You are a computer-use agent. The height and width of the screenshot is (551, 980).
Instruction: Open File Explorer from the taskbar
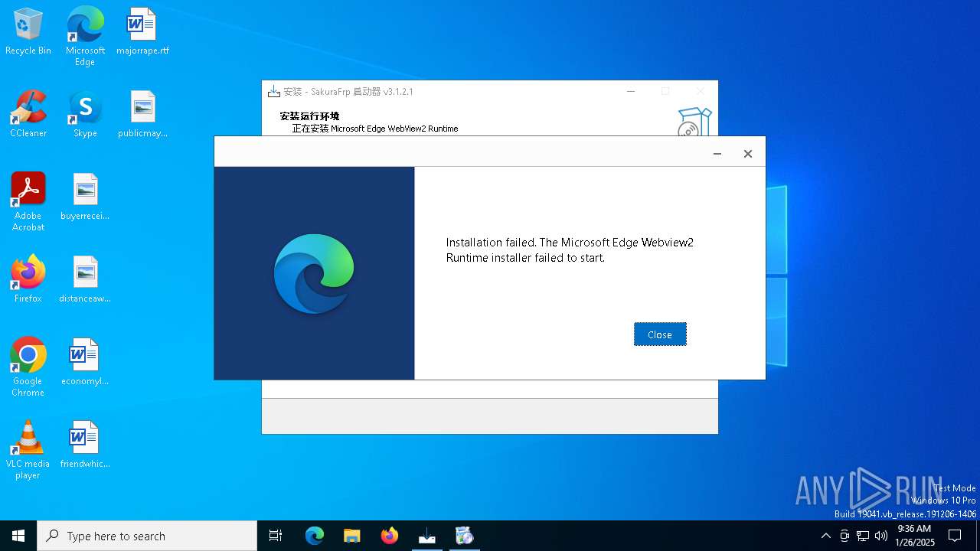click(352, 536)
